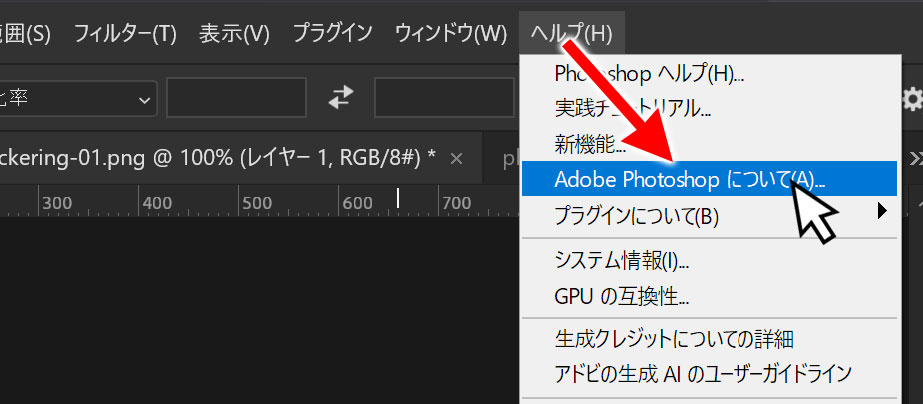Screen dimensions: 923x404
Task: Choose Photoshop ヘルプ(H)... menu entry
Action: click(709, 74)
